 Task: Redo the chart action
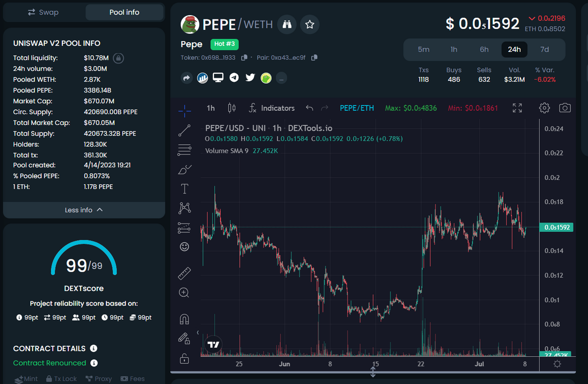pos(324,108)
